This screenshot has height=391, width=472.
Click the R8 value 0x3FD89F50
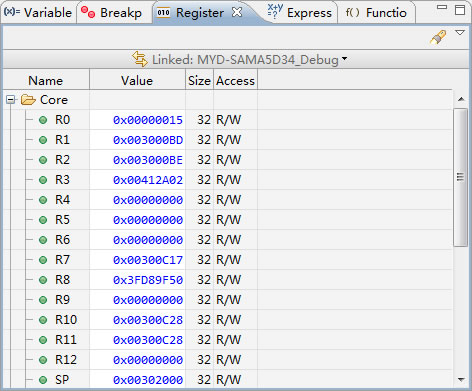pos(148,280)
